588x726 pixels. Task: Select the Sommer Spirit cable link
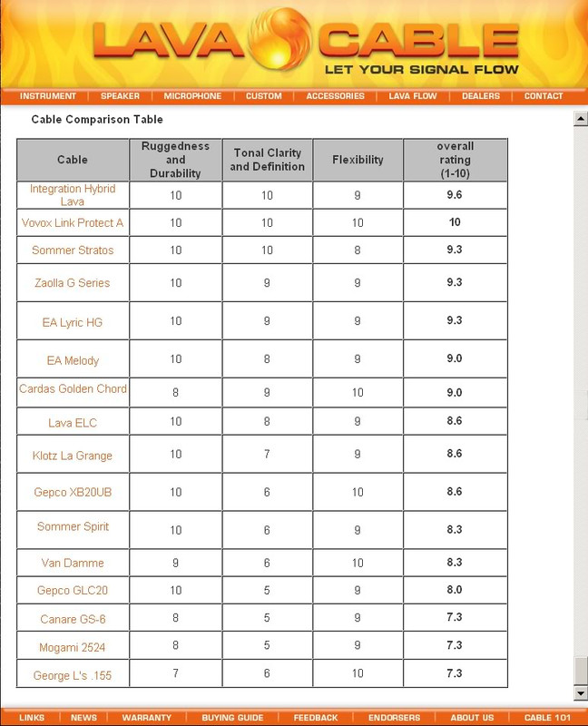pyautogui.click(x=73, y=526)
